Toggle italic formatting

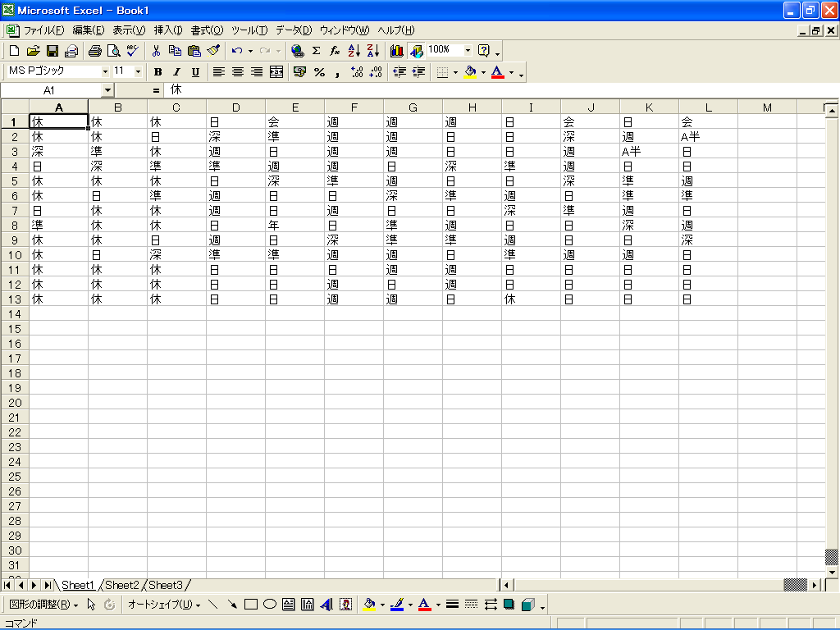(x=177, y=72)
